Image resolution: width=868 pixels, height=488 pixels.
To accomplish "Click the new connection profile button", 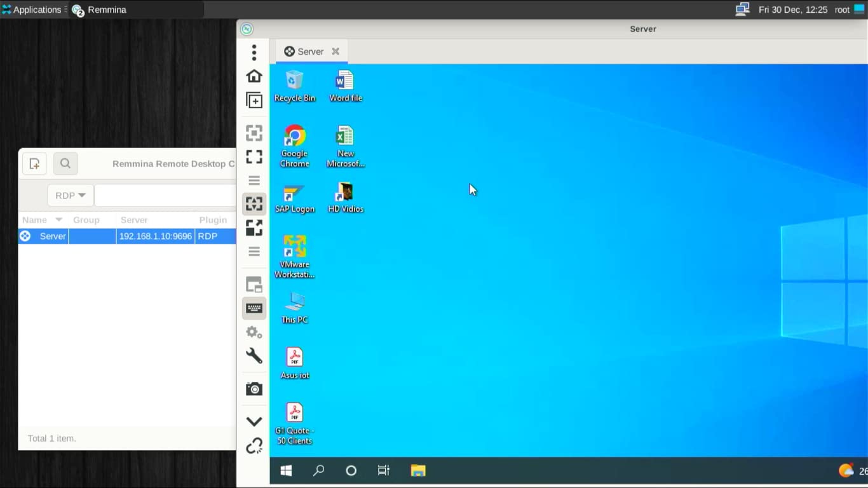I will tap(34, 163).
